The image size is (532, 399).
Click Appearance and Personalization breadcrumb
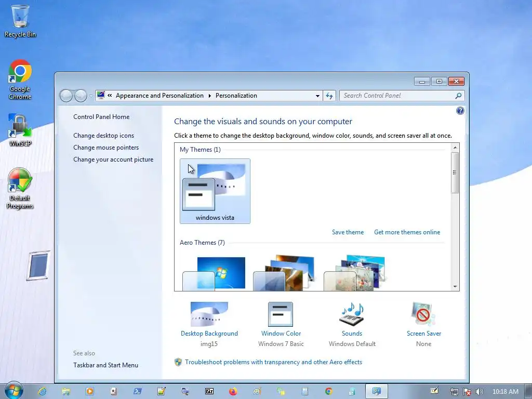159,96
